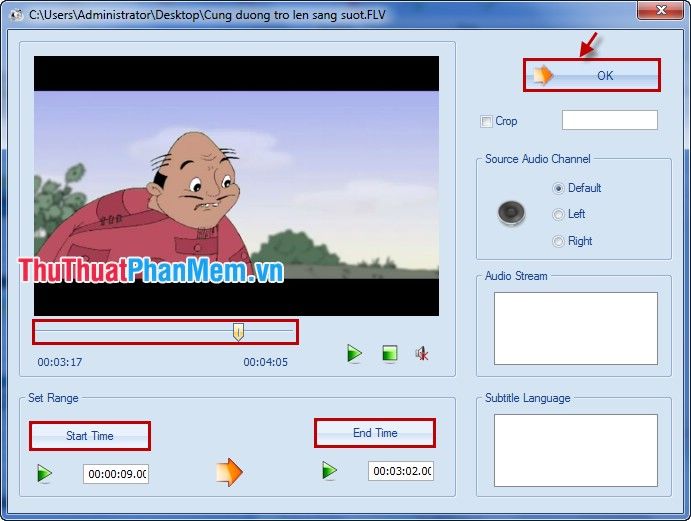Click the start time field 00:00:09.00

(x=116, y=474)
